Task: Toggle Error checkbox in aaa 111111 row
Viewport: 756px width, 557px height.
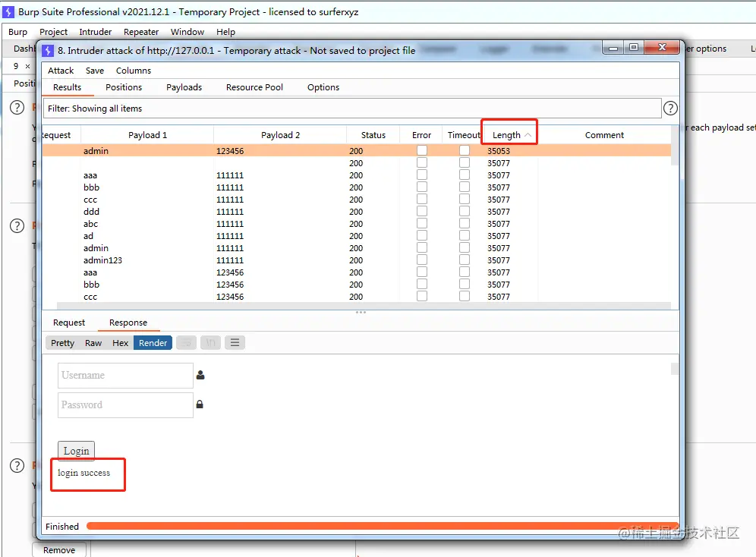Action: [x=422, y=175]
